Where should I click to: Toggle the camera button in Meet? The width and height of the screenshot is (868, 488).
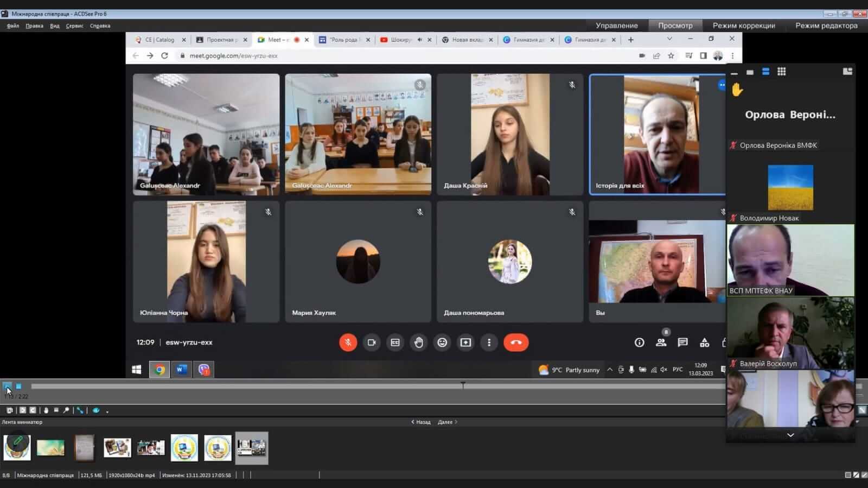[372, 343]
